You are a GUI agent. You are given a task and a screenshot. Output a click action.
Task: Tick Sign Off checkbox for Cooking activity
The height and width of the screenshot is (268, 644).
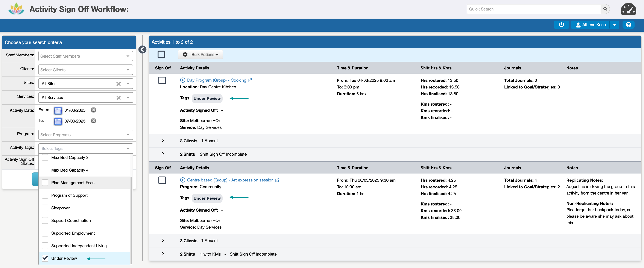pos(162,80)
